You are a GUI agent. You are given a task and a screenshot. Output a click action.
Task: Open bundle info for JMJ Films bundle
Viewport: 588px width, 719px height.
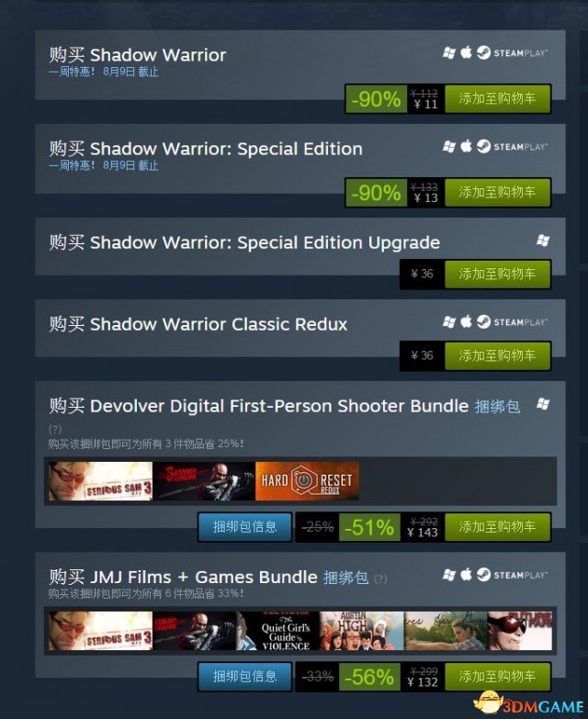(245, 677)
